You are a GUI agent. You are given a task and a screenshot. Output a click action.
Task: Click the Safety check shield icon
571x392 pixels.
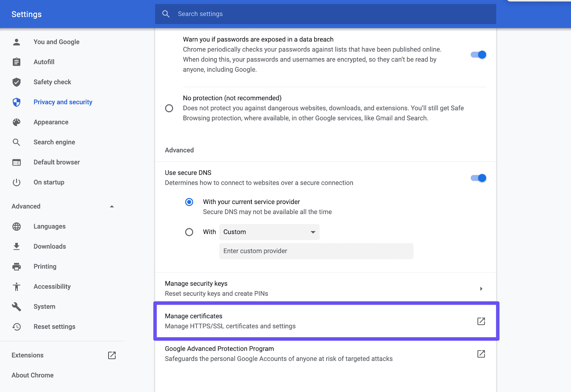[x=16, y=82]
